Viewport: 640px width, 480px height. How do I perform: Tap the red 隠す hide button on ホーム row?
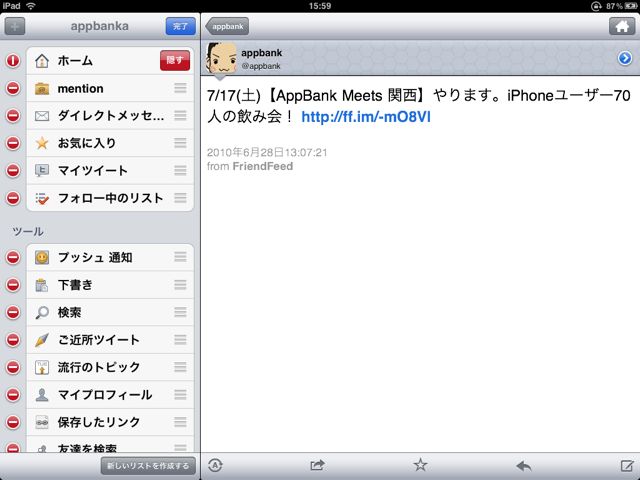(x=175, y=61)
